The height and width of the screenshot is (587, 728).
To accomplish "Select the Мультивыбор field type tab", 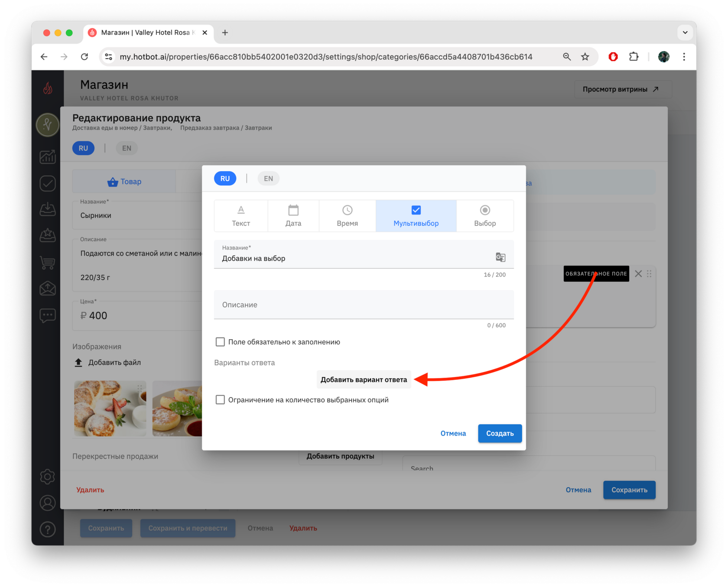I will point(416,216).
